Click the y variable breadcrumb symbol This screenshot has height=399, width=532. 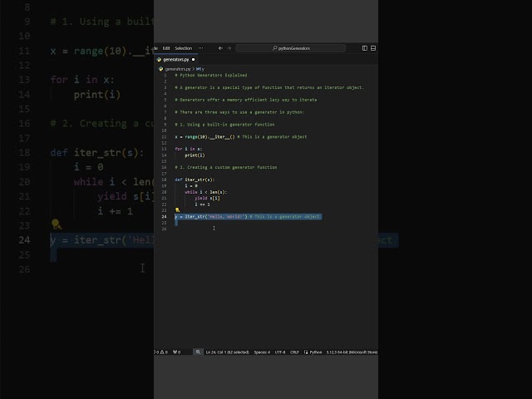coord(200,69)
